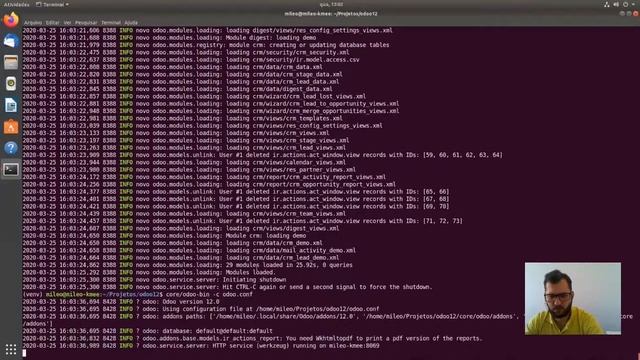Minimize the terminal window
640x360 pixels.
[622, 13]
